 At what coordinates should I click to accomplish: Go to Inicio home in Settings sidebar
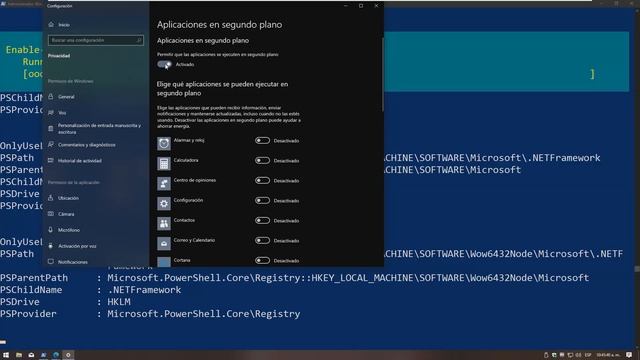pos(59,25)
